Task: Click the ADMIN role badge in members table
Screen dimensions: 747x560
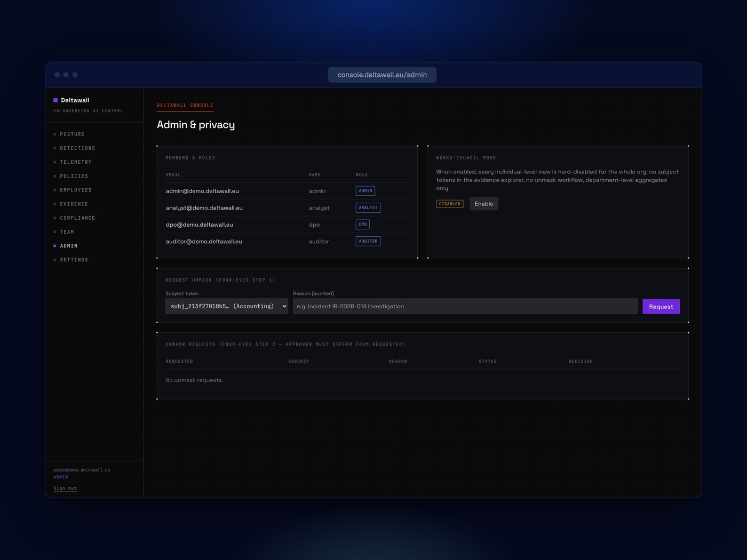Action: [x=365, y=191]
